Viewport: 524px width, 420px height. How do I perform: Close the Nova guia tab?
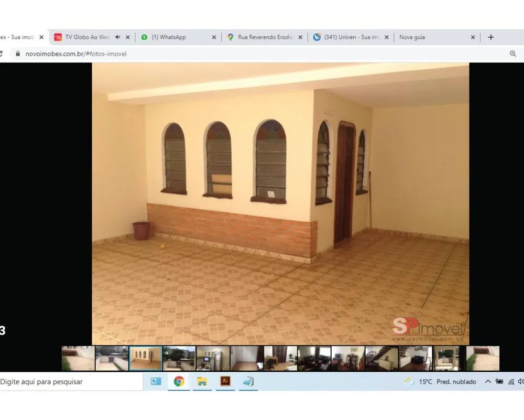473,37
